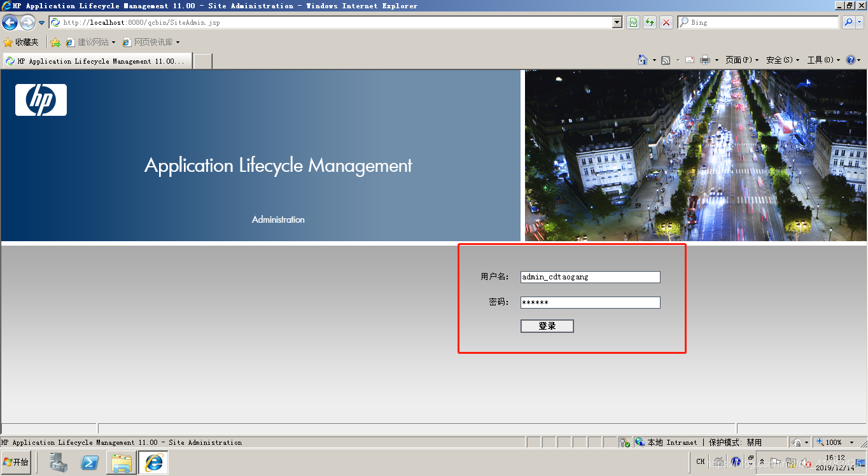Click the Compatibility View icon

pos(633,22)
